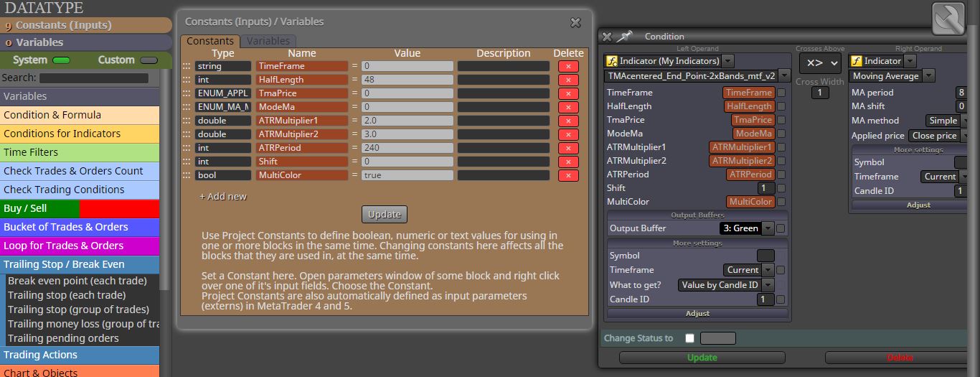Delete the TimeFrame constant row
Screen dimensions: 980x377
pyautogui.click(x=568, y=66)
